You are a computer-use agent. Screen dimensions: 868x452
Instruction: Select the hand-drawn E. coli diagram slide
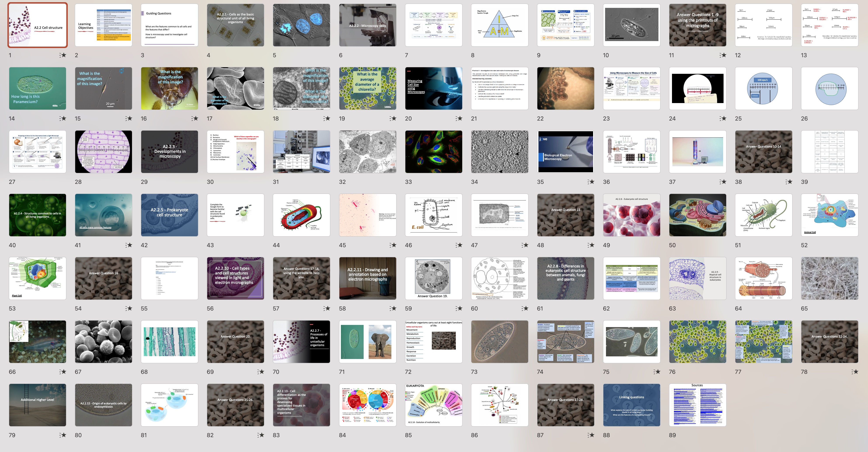click(434, 215)
